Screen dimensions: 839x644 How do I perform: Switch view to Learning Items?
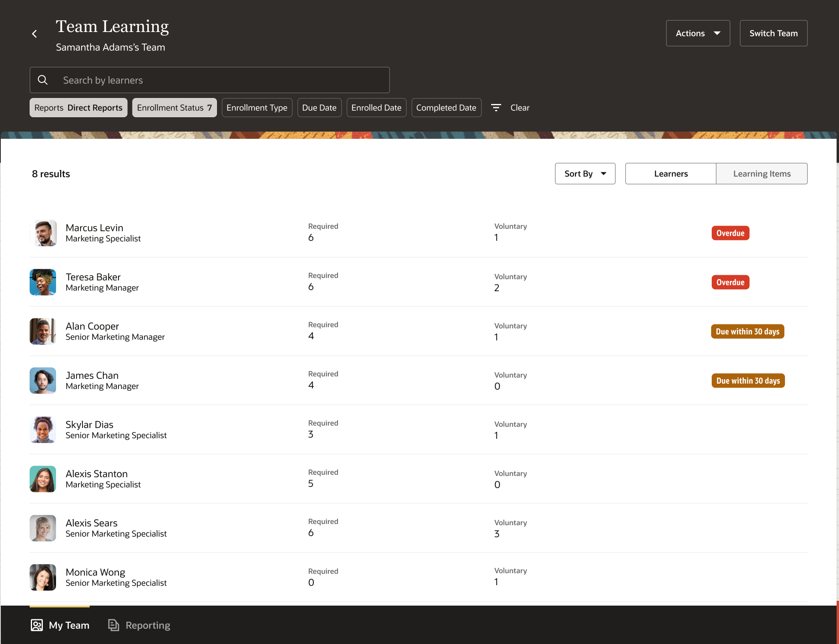click(x=761, y=174)
